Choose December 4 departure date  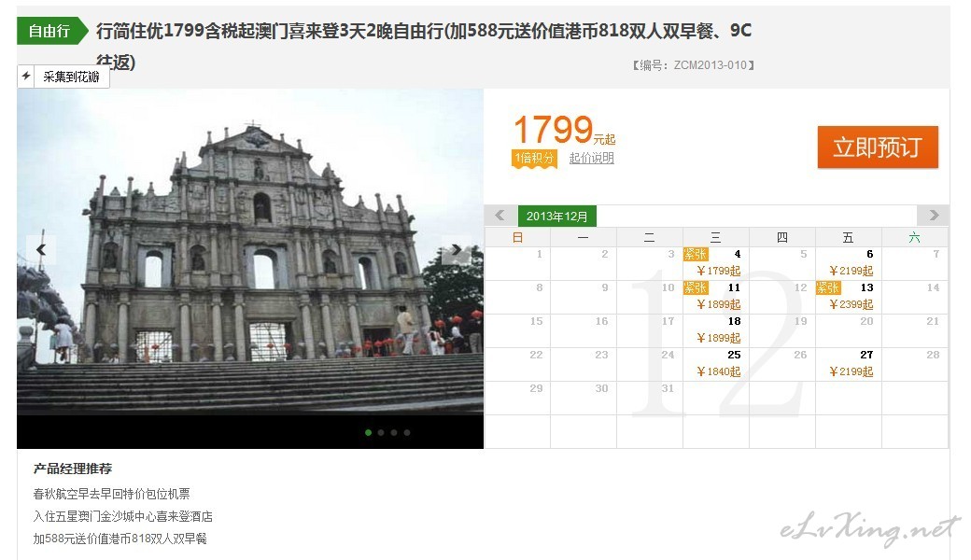click(x=716, y=263)
